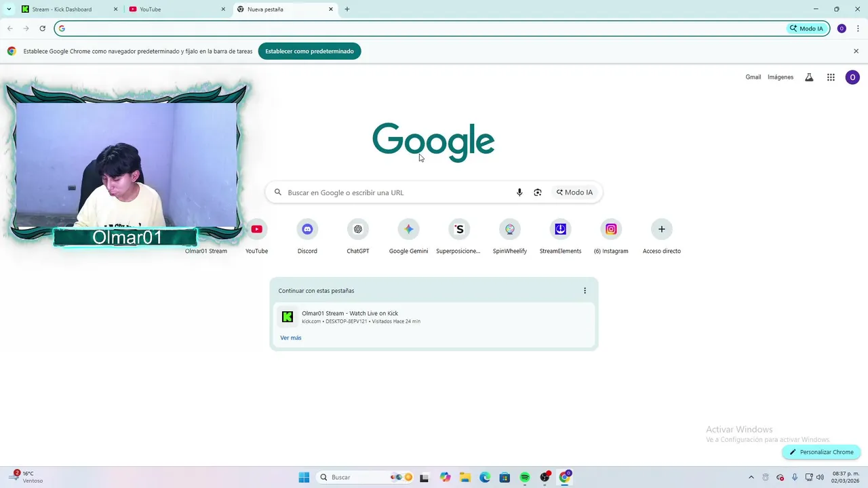868x488 pixels.
Task: Switch to the YouTube tab
Action: tap(176, 9)
